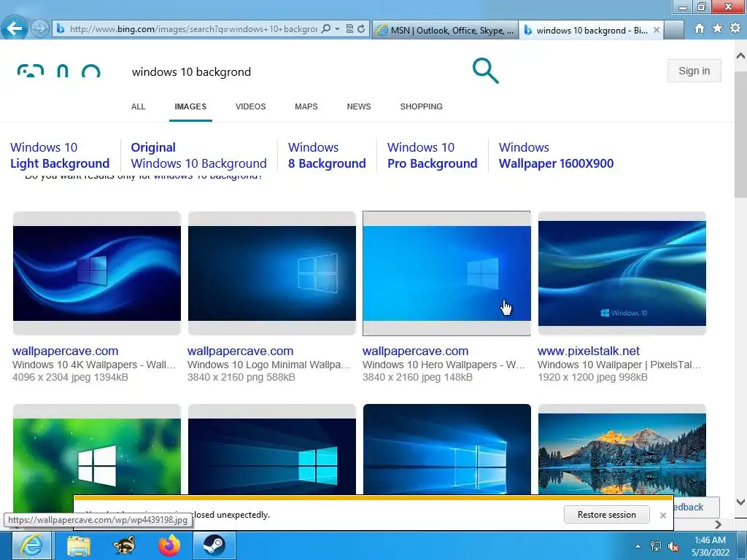Open the dark blue cyan Windows logo thumbnail
The image size is (747, 560).
[272, 450]
